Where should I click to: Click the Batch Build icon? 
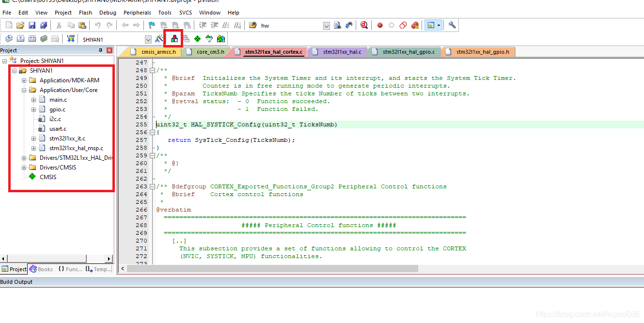(x=44, y=39)
